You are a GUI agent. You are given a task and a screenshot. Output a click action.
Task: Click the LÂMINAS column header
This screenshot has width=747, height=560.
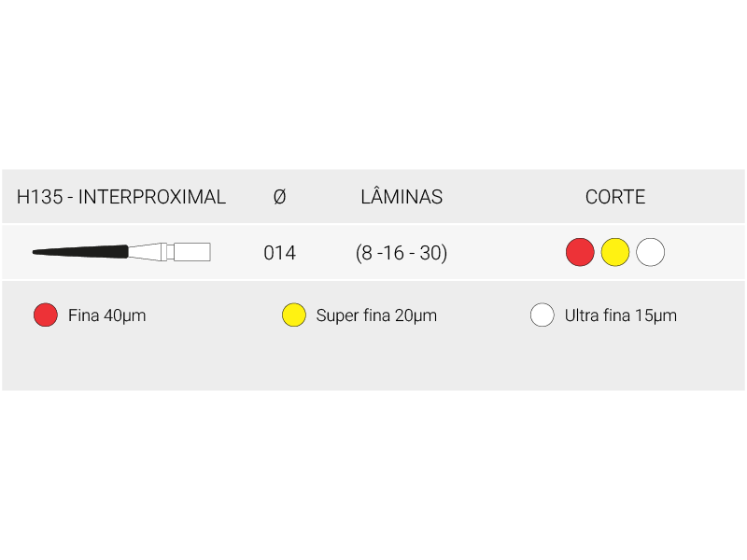(402, 197)
